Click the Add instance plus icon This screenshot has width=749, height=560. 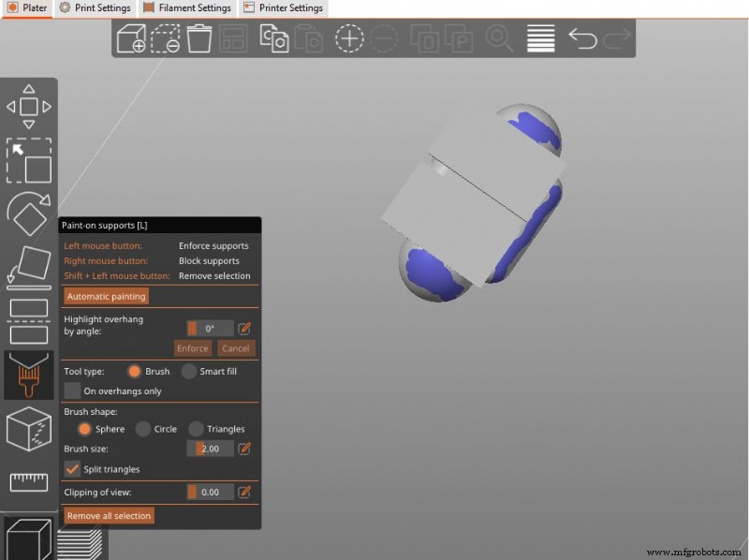coord(349,38)
